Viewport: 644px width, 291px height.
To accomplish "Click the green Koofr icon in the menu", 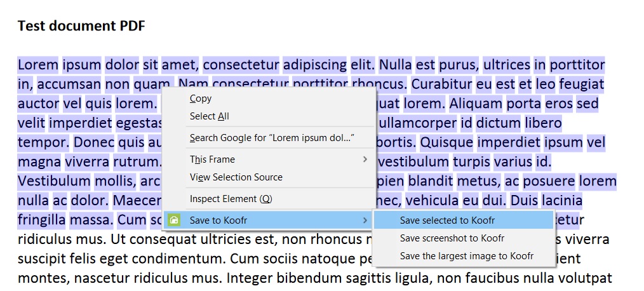I will (x=173, y=220).
